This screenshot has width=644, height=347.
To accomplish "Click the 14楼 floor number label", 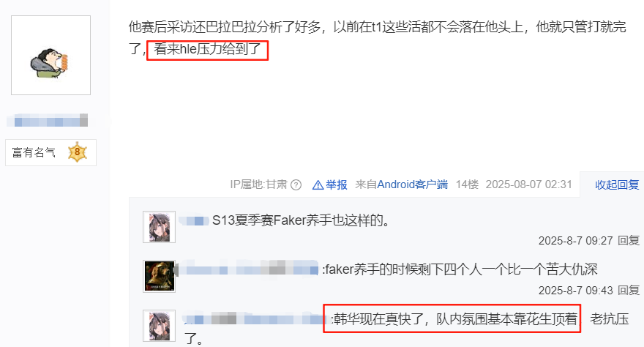I will click(467, 184).
